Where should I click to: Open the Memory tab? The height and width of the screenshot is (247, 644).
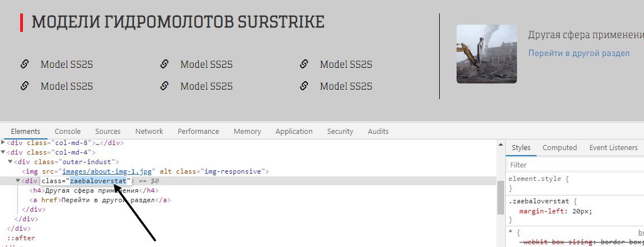point(247,132)
